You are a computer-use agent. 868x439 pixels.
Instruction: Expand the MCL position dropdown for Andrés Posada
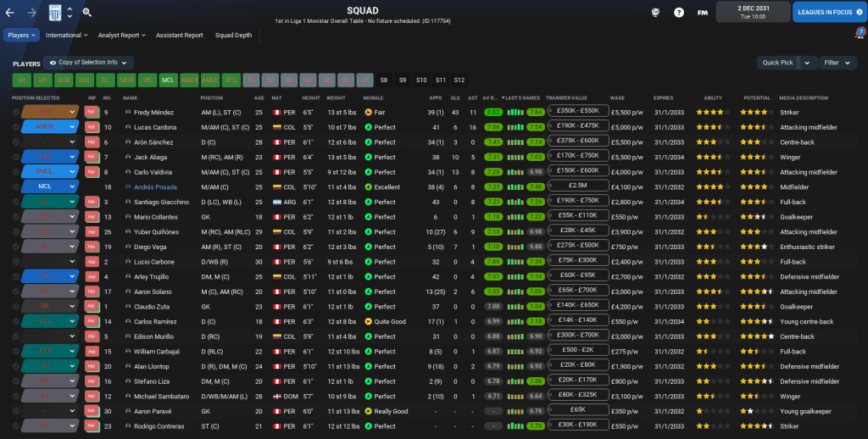click(x=73, y=186)
